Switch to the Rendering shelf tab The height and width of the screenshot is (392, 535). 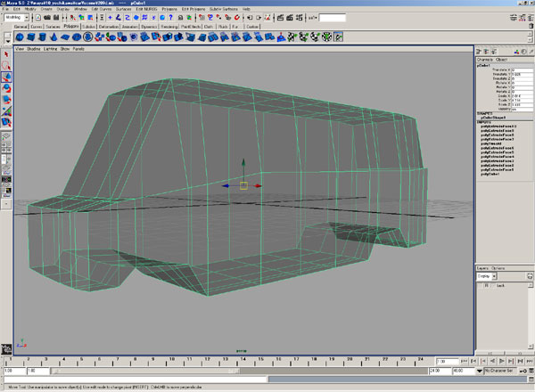[169, 26]
